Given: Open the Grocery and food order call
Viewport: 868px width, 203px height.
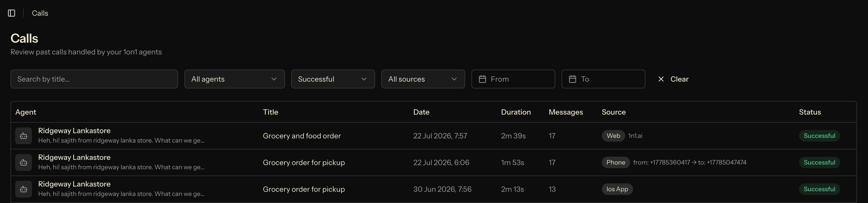Looking at the screenshot, I should 301,136.
